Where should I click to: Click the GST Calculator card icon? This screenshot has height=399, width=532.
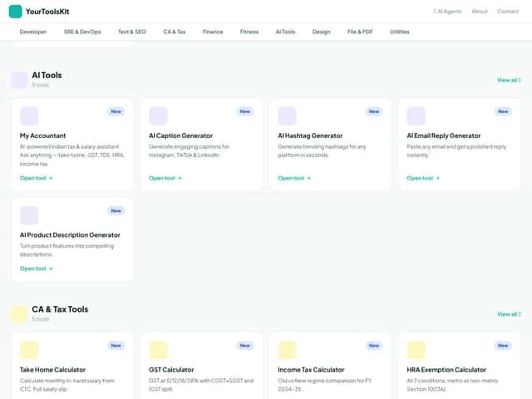click(158, 350)
